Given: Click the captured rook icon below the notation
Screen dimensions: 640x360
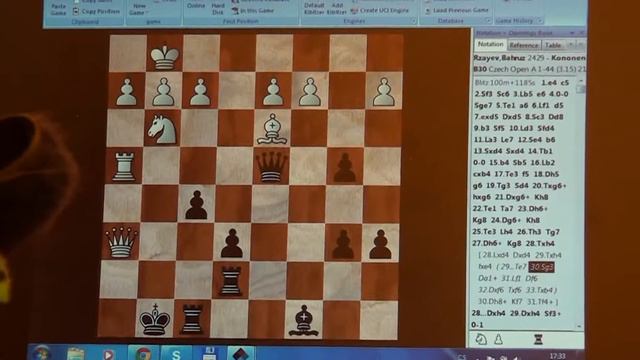Looking at the screenshot, I should [538, 339].
